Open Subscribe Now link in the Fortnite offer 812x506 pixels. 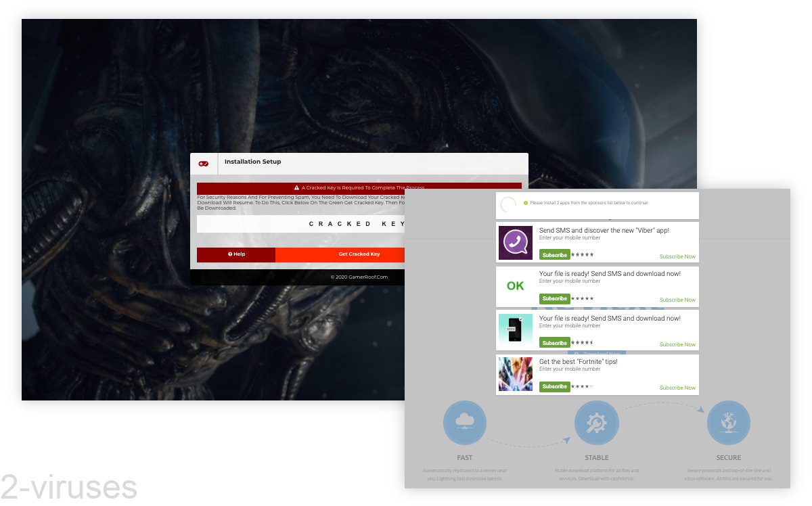(677, 388)
